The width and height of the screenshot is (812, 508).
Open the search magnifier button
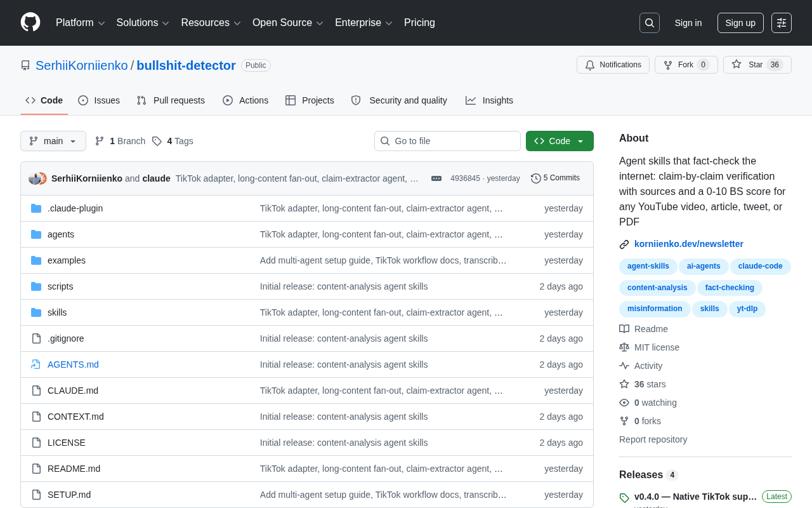point(650,23)
